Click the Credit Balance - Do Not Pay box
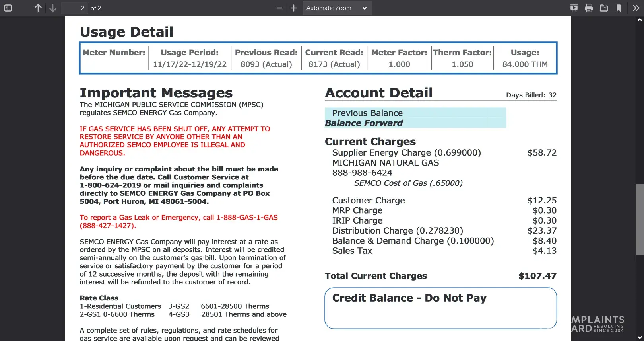This screenshot has width=644, height=341. [x=440, y=308]
